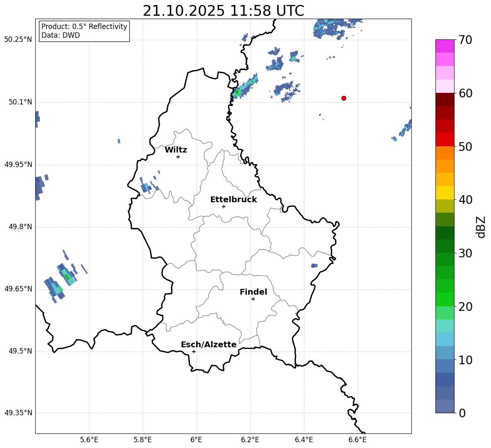Click the latitude label 49.5°N
491x448 pixels.
(x=20, y=351)
